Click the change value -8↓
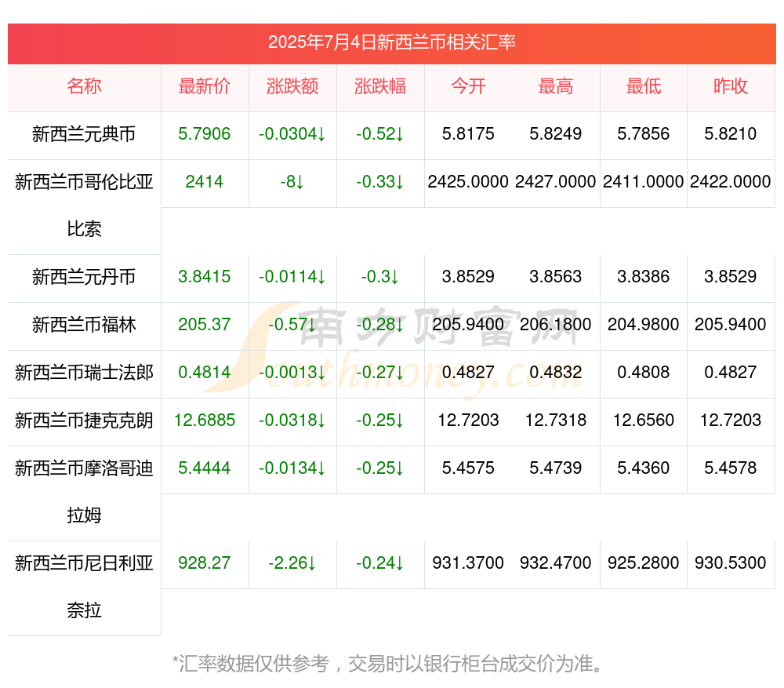Viewport: 784px width, 688px height. click(292, 181)
